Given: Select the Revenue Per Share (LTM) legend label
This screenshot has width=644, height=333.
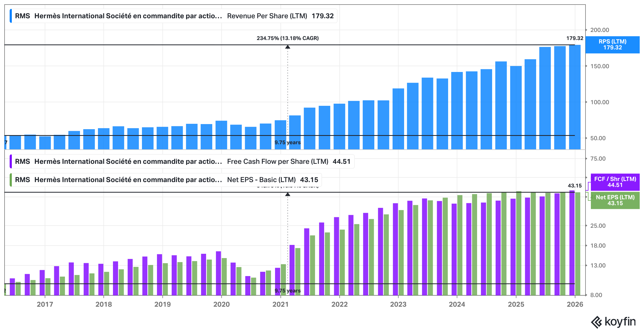Looking at the screenshot, I should click(267, 16).
